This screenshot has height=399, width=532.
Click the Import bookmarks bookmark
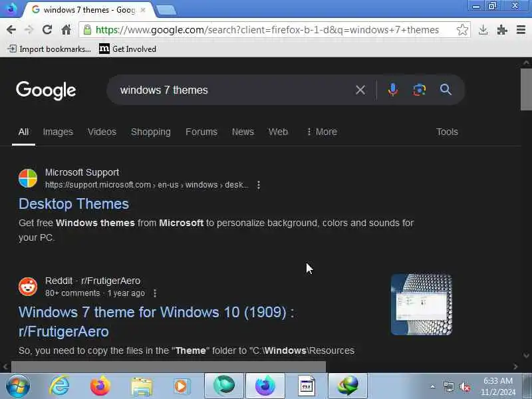[x=49, y=49]
